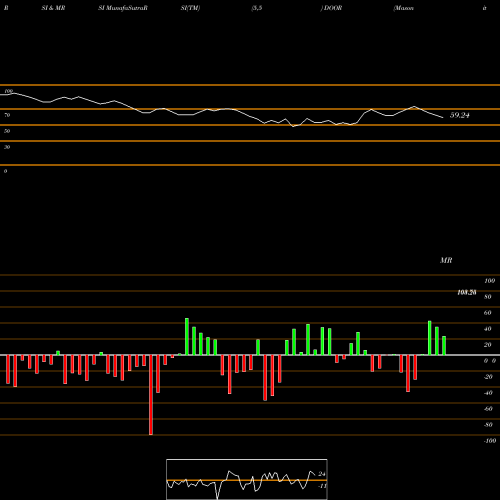This screenshot has width=500, height=500.
Task: Click the "103.26" value label
Action: [x=467, y=292]
